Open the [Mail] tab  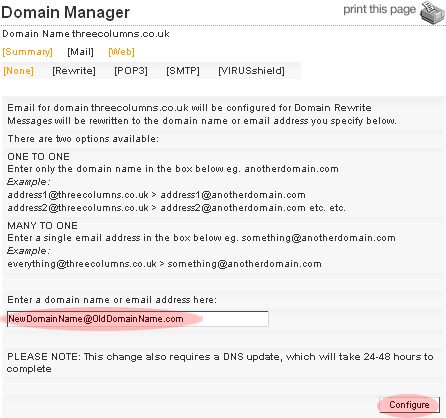click(x=80, y=52)
